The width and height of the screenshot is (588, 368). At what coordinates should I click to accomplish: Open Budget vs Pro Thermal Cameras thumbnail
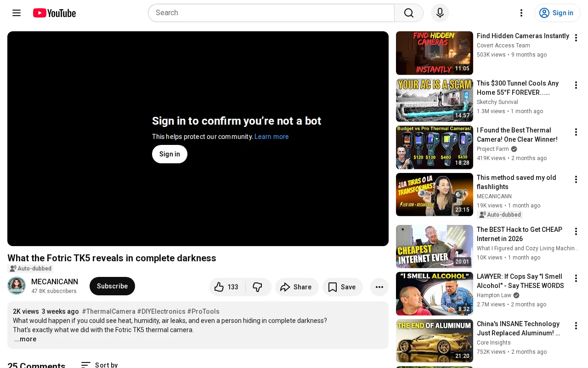(435, 148)
